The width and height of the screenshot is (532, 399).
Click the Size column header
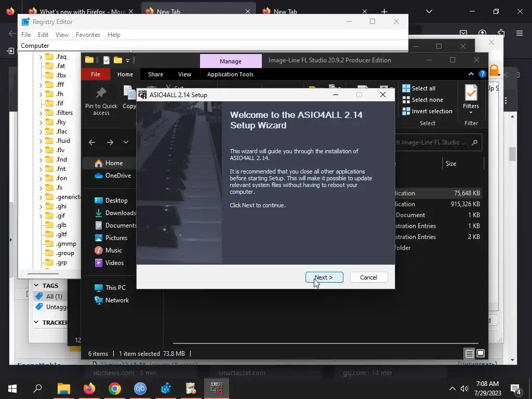click(463, 164)
